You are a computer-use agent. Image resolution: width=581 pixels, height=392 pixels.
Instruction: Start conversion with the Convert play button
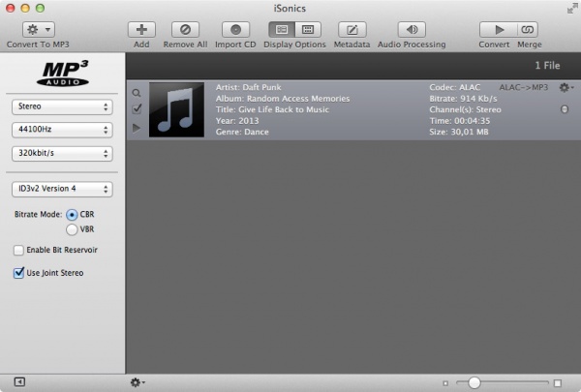click(x=499, y=30)
